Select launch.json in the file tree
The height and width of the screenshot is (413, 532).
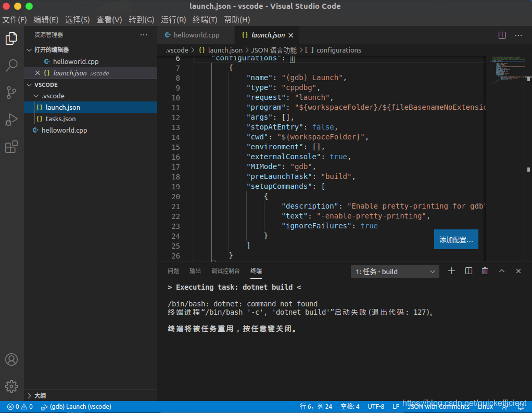tap(91, 107)
